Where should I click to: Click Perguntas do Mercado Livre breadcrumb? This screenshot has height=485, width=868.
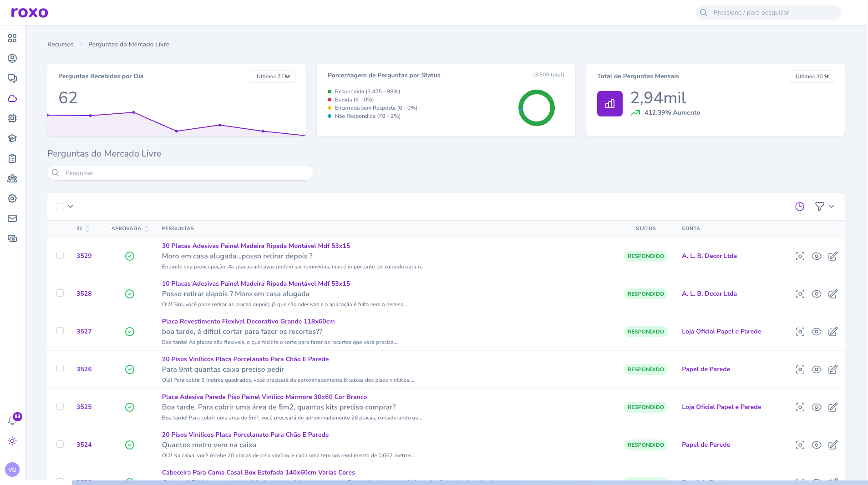(x=129, y=44)
